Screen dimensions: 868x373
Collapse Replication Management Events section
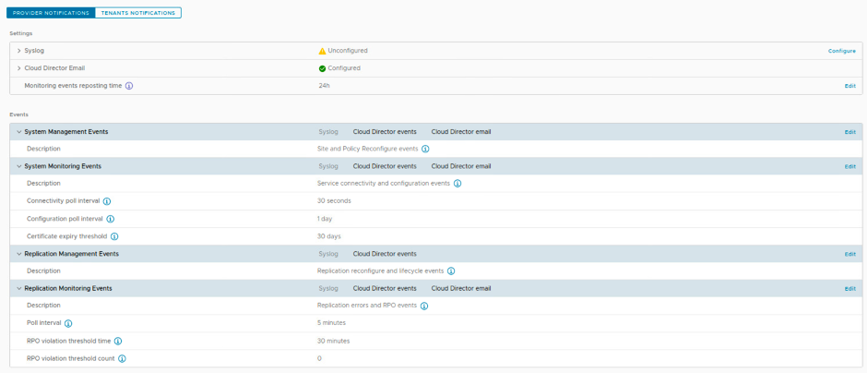pyautogui.click(x=19, y=254)
